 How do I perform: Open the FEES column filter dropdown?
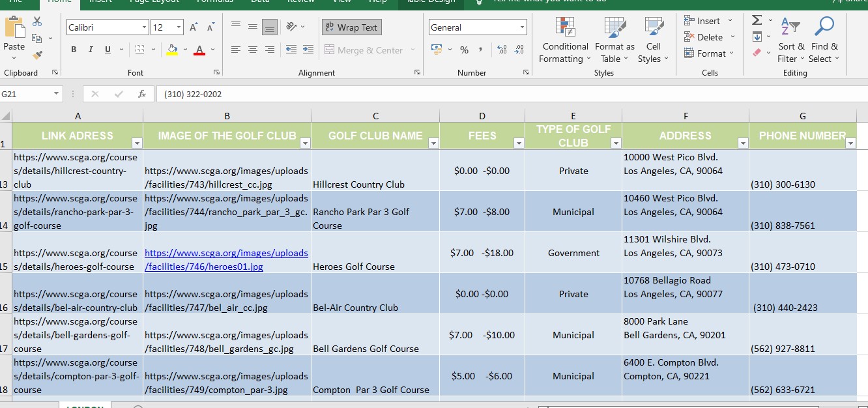tap(519, 143)
